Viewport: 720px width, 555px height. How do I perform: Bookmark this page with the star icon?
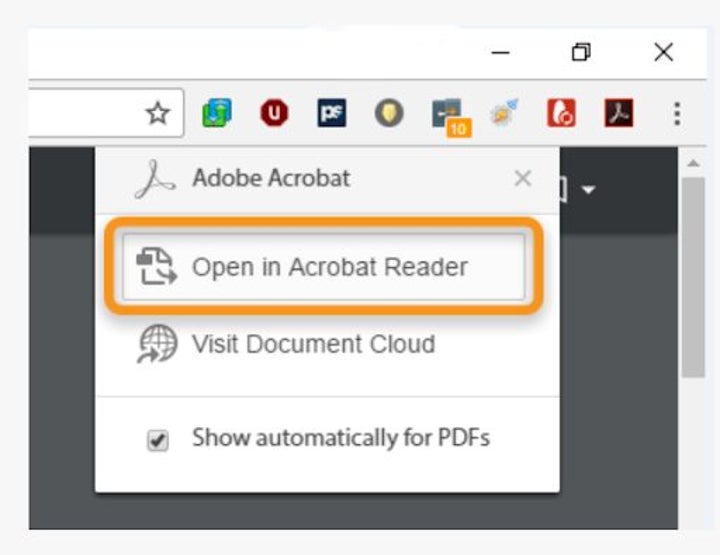tap(158, 113)
